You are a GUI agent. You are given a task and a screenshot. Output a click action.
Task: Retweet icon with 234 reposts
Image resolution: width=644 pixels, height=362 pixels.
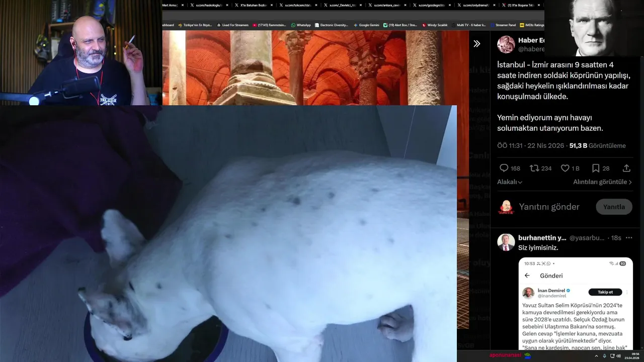click(x=535, y=168)
